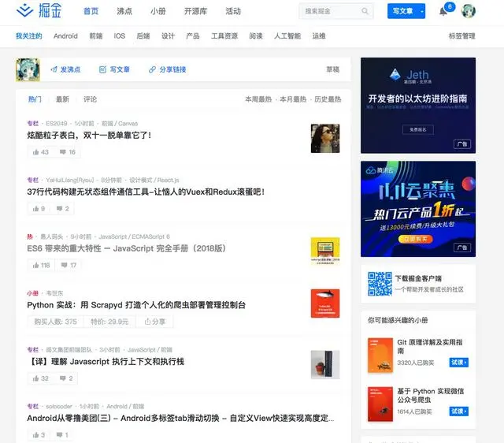Open 标签管理 link
The height and width of the screenshot is (443, 504).
coord(462,36)
